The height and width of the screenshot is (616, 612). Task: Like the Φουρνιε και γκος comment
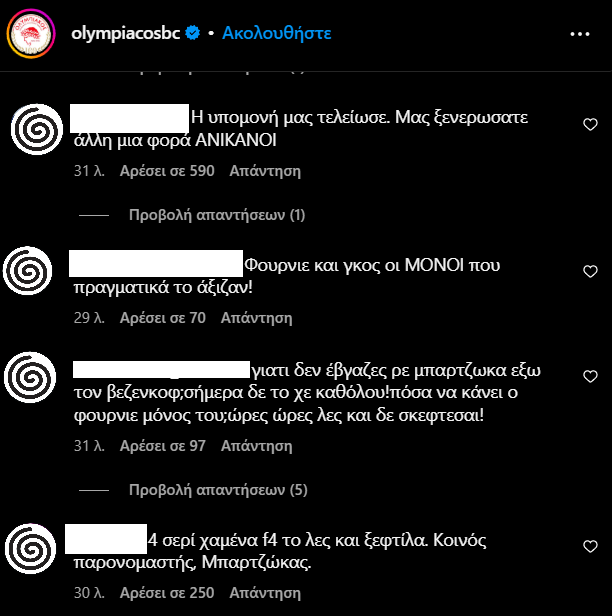pos(590,271)
